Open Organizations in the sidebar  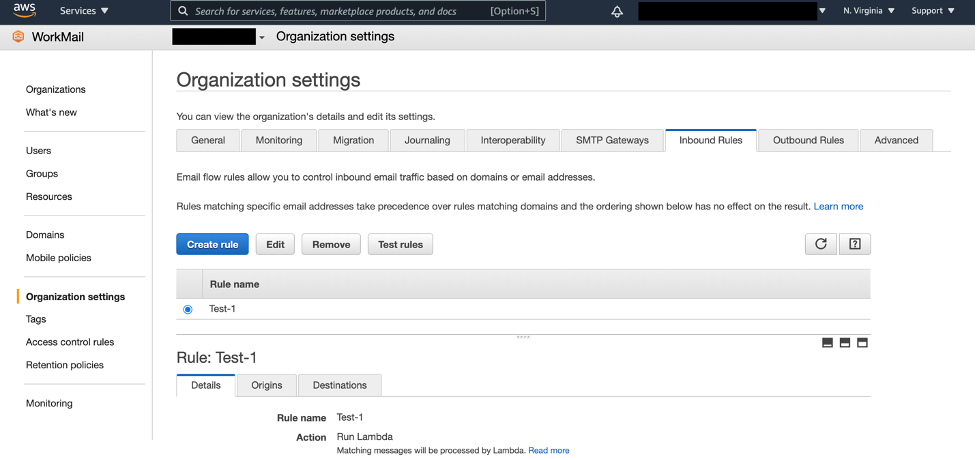tap(55, 90)
